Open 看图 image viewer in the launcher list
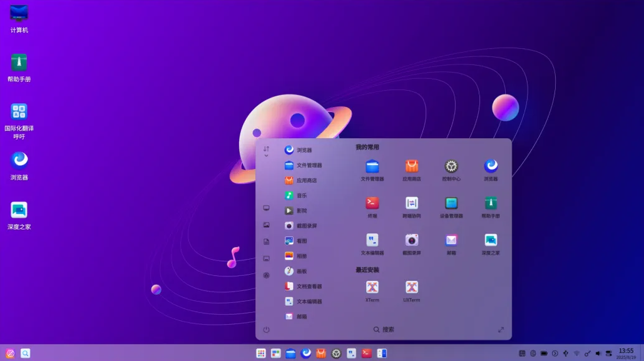 click(x=295, y=241)
